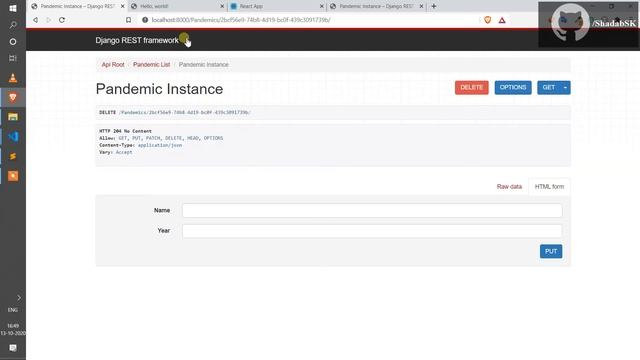
Task: Select the Pandemic Instance heading
Action: [x=159, y=89]
